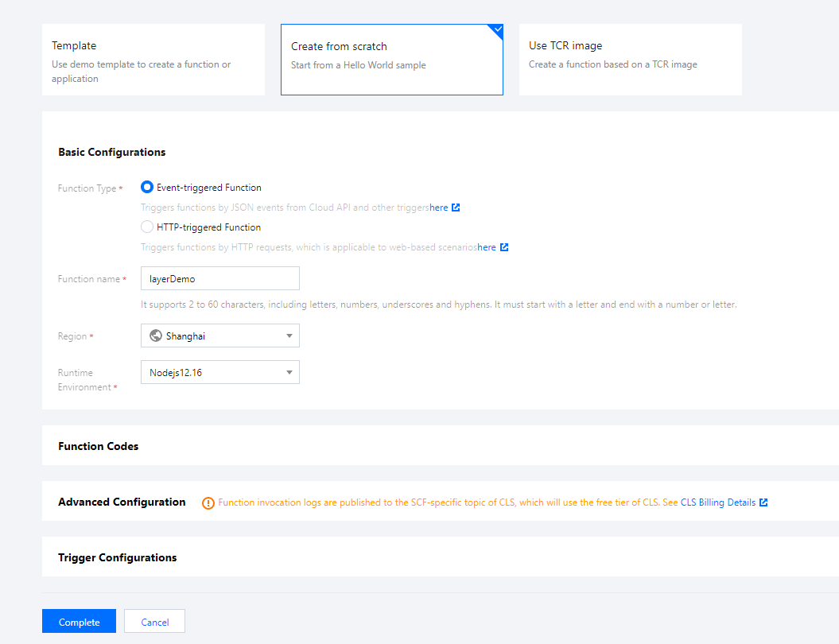This screenshot has height=644, width=839.
Task: Select the Create from scratch option
Action: pos(391,60)
